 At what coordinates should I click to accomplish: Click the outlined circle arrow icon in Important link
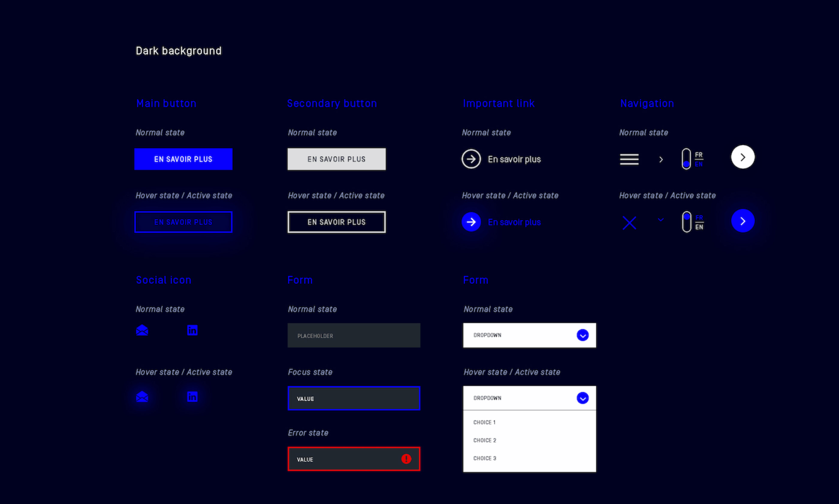click(x=471, y=159)
